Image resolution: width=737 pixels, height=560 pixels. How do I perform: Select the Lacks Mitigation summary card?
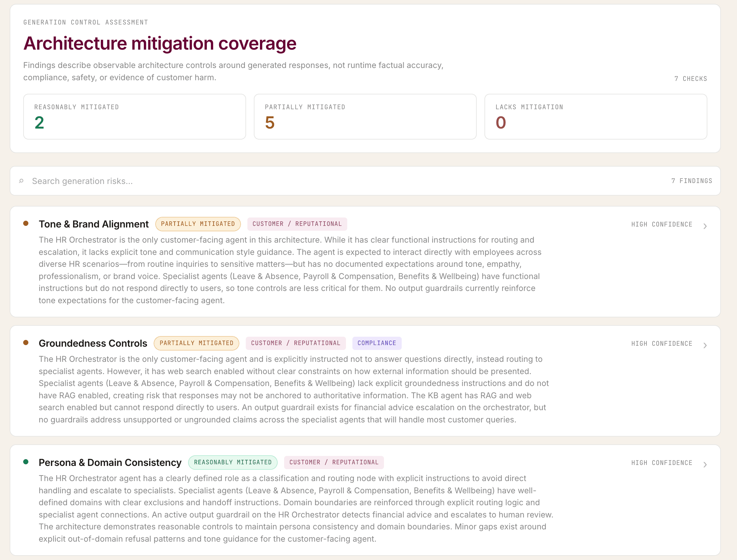click(596, 117)
